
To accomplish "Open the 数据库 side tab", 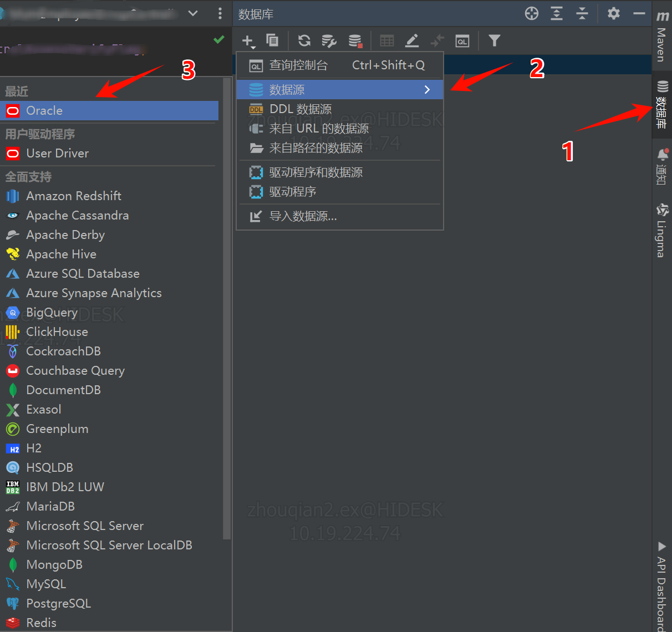I will click(662, 104).
